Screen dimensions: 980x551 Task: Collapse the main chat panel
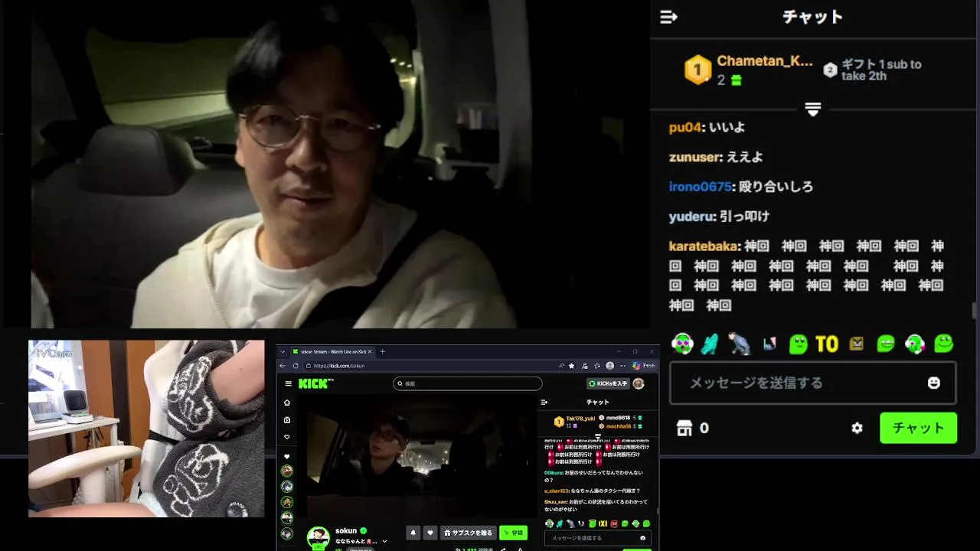[668, 17]
